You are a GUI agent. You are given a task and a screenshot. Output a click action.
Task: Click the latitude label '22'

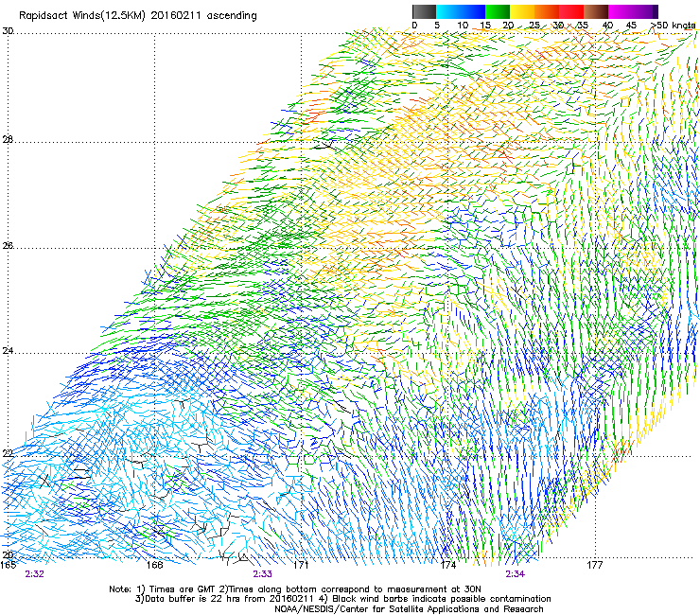tap(8, 453)
